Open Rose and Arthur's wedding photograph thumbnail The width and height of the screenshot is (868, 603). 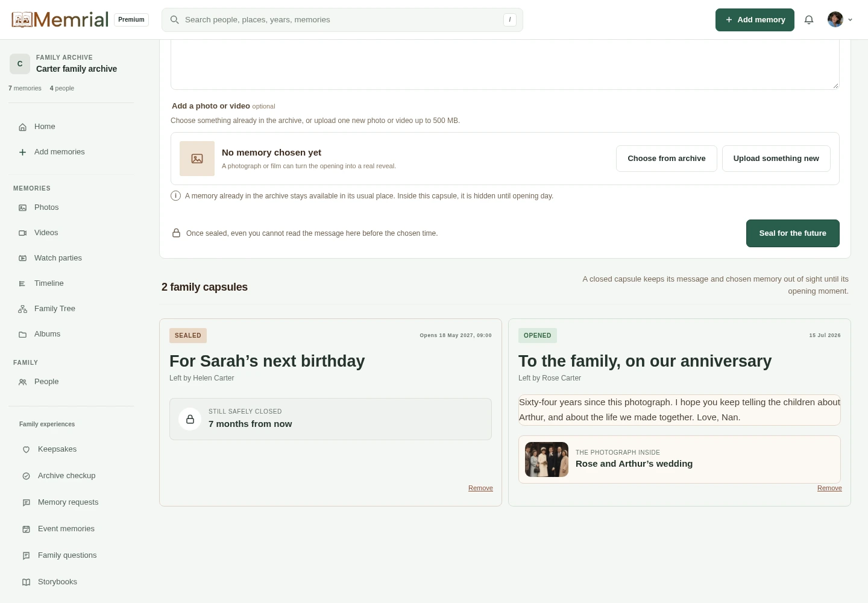point(547,459)
